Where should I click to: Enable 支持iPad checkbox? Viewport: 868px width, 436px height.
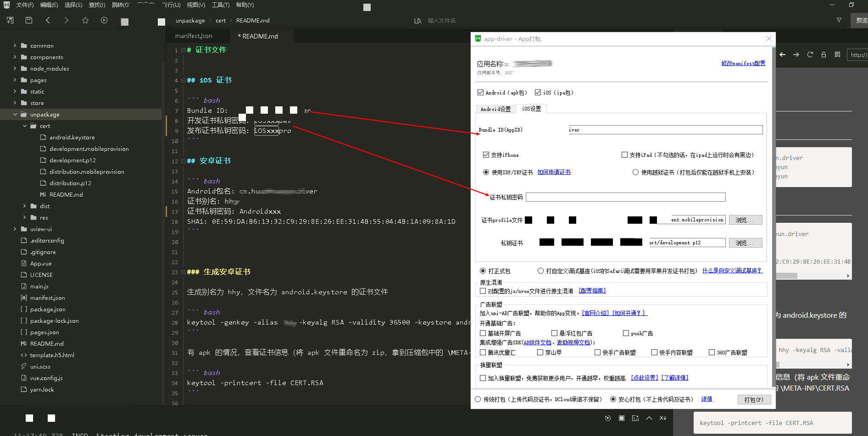point(624,155)
